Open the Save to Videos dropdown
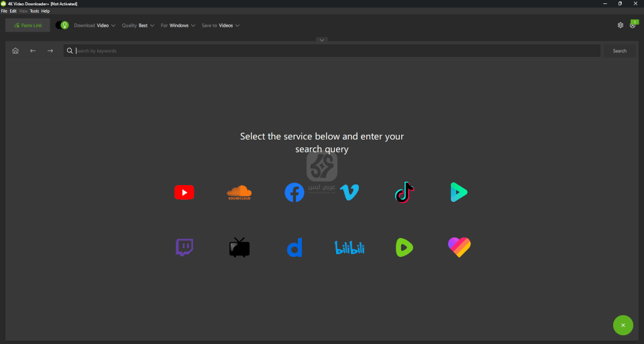This screenshot has width=644, height=344. pos(221,25)
